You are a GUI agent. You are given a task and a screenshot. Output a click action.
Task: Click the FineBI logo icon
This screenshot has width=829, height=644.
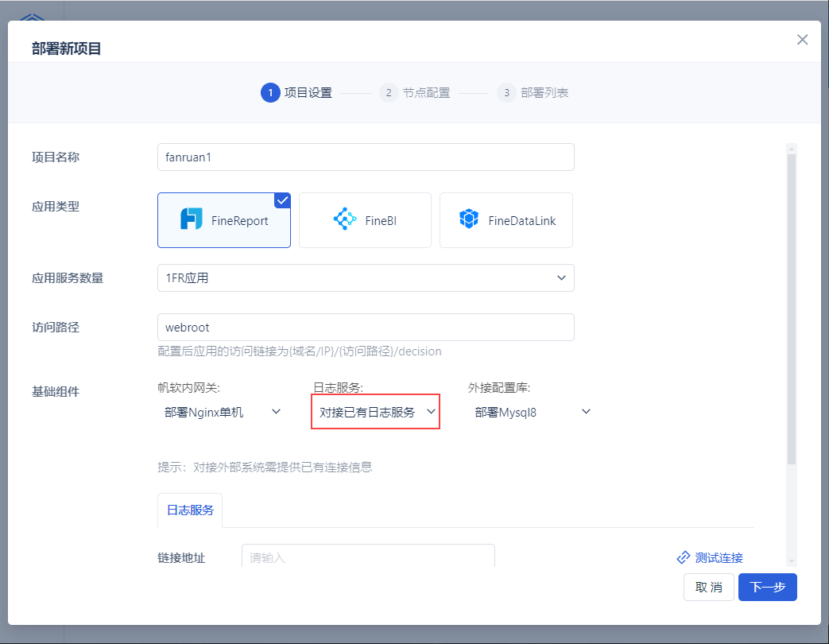click(x=345, y=219)
